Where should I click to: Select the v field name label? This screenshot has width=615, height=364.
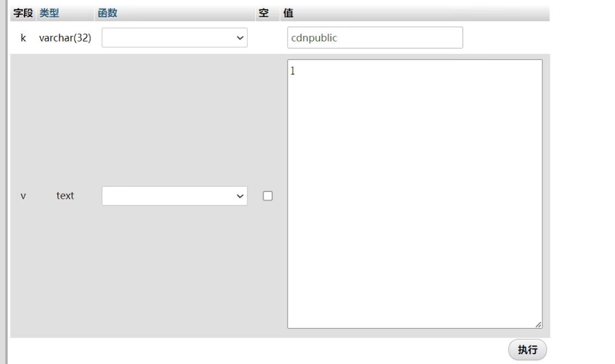pos(23,196)
